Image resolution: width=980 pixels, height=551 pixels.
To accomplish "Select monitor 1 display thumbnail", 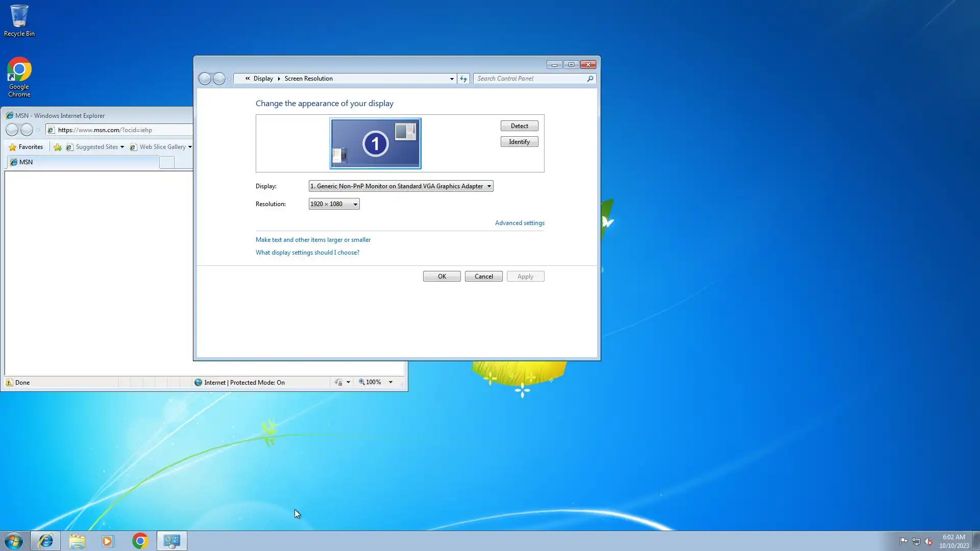I will click(x=375, y=143).
